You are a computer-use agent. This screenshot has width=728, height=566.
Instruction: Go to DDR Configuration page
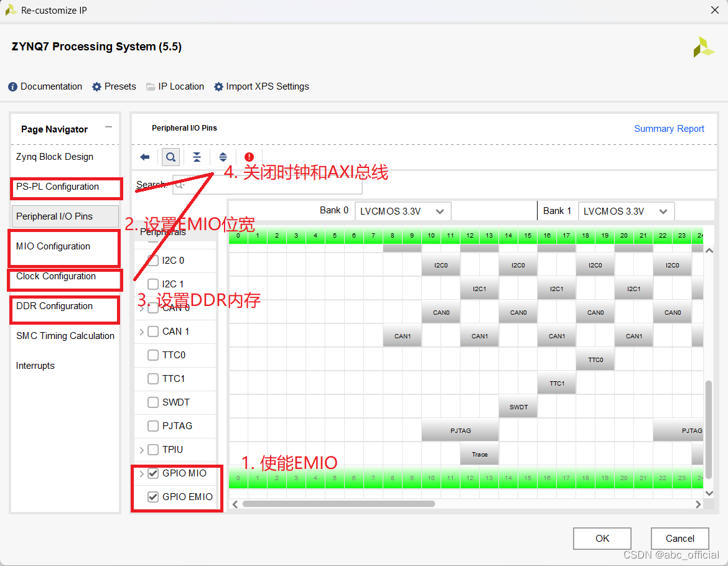pos(54,306)
